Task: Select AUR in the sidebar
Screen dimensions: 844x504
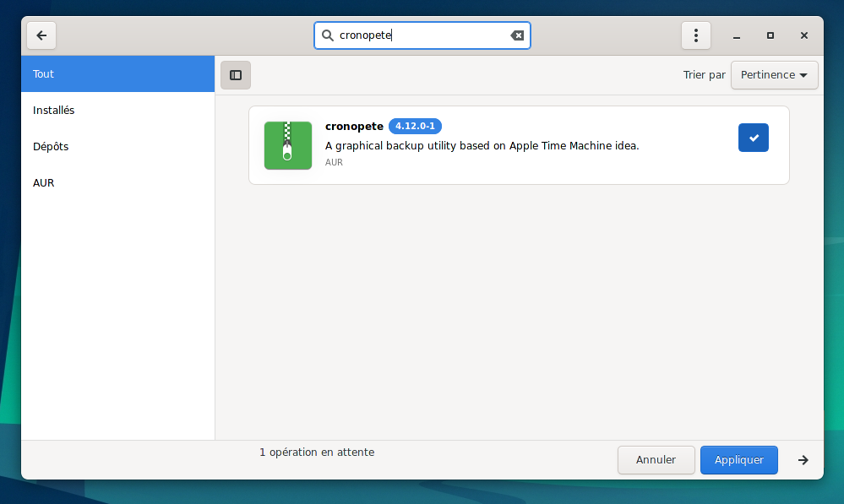Action: click(117, 183)
